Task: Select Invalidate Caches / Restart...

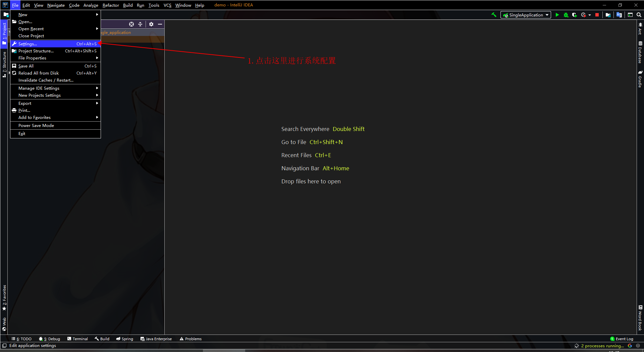Action: tap(55, 80)
